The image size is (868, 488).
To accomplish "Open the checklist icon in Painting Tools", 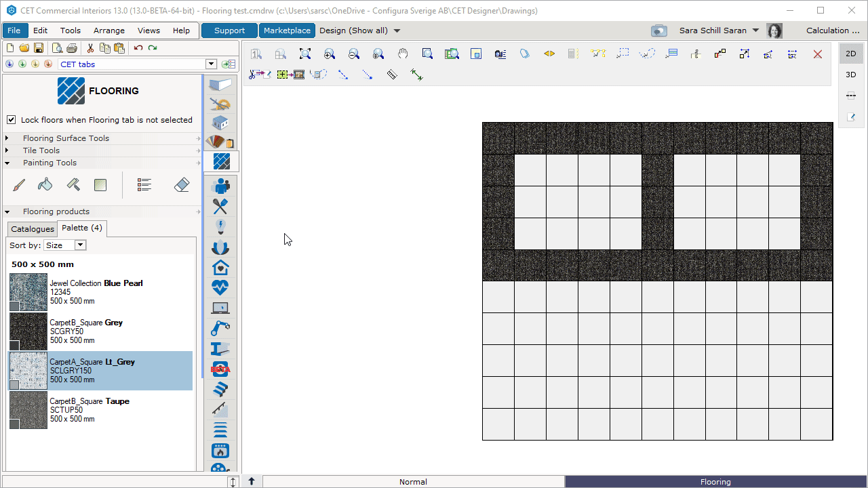I will (144, 184).
